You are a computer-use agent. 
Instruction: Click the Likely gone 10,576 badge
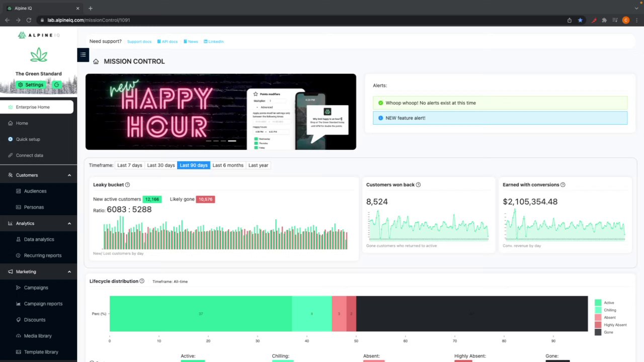tap(205, 199)
